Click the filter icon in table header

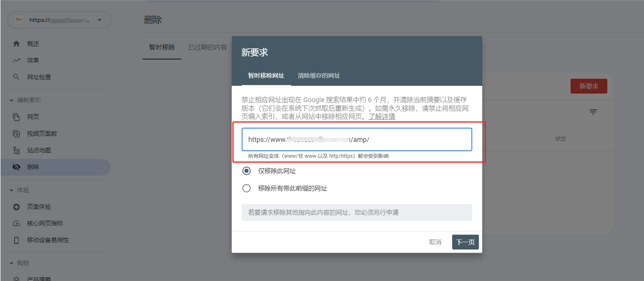(593, 112)
